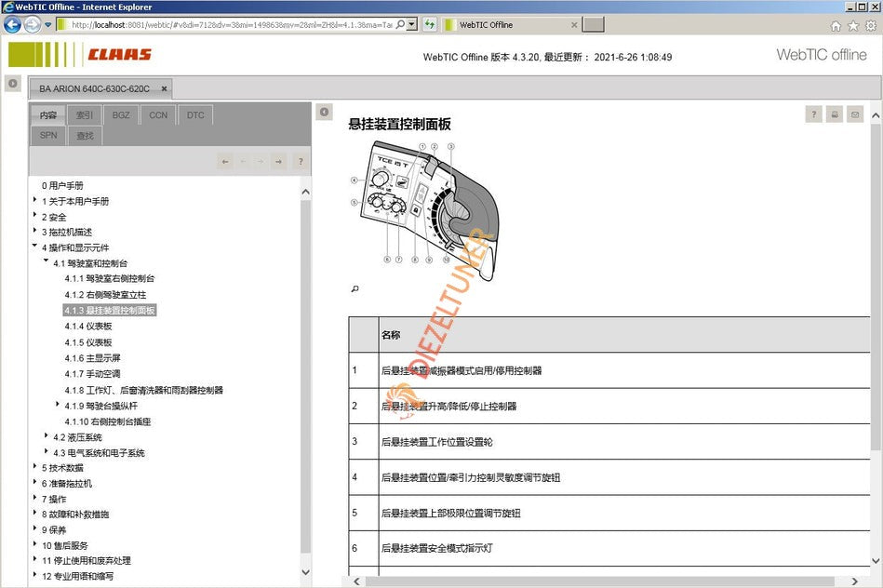Switch to SPN tab
The image size is (883, 588).
point(47,135)
